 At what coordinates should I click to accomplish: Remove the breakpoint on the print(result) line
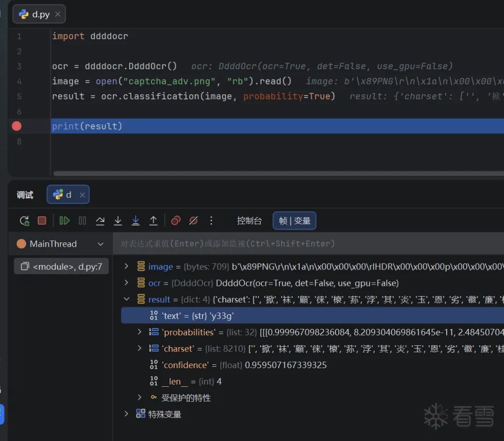pyautogui.click(x=17, y=126)
